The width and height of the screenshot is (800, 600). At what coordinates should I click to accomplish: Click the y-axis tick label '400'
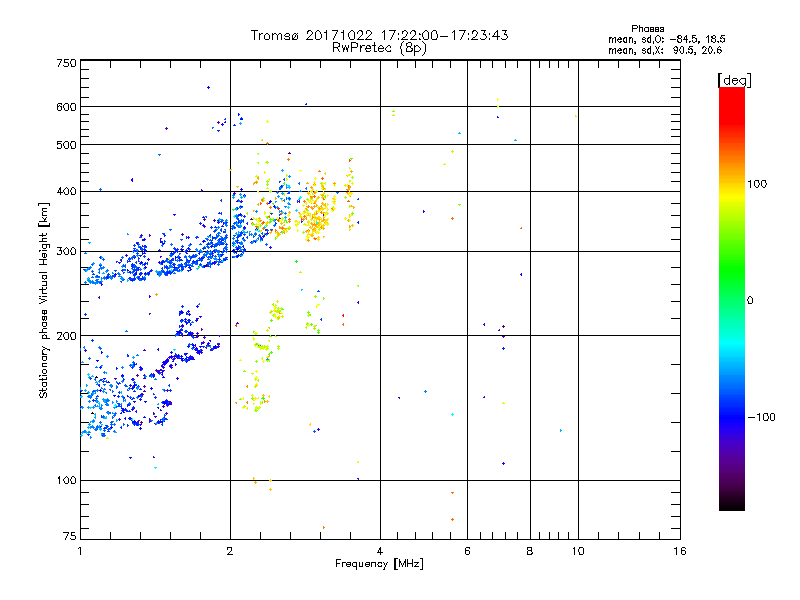(67, 191)
